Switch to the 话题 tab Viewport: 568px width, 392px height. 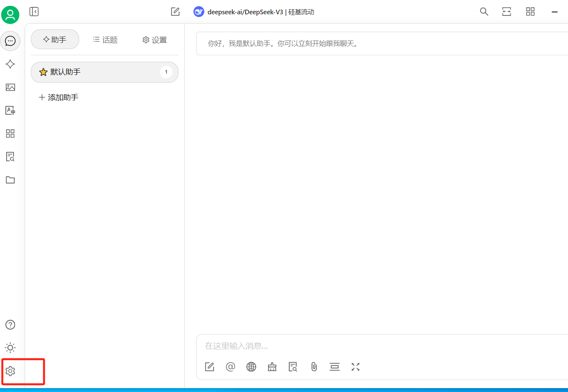[105, 40]
